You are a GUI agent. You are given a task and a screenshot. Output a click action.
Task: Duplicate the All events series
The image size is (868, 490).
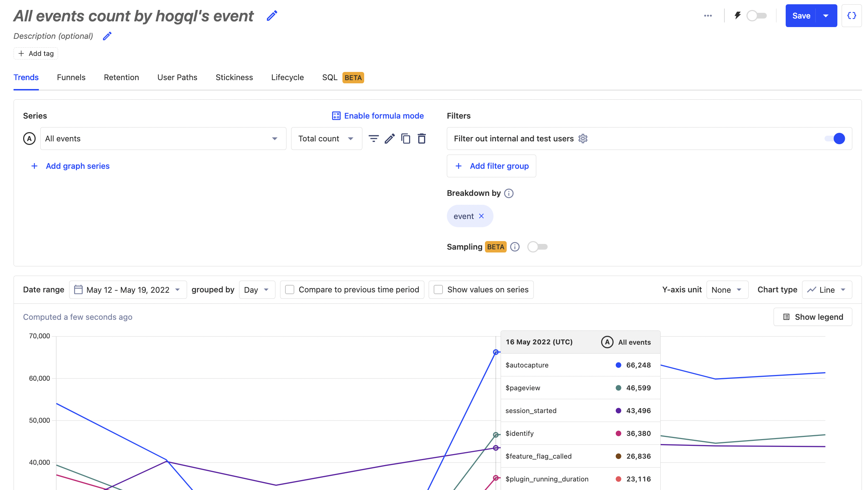[405, 139]
